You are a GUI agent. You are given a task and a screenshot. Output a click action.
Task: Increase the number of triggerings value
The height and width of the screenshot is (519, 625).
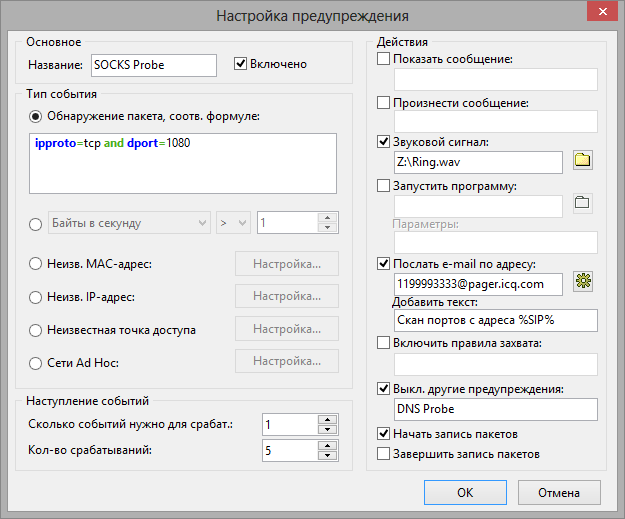coord(328,446)
